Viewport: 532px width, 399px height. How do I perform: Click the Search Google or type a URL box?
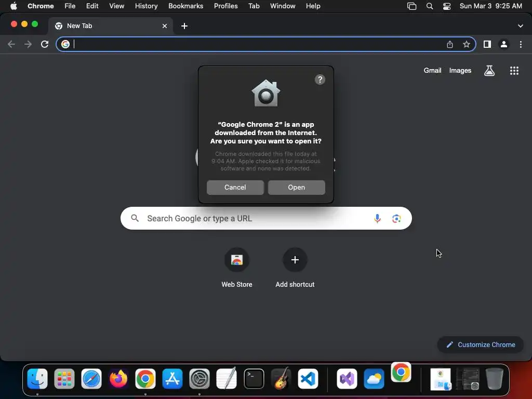266,218
